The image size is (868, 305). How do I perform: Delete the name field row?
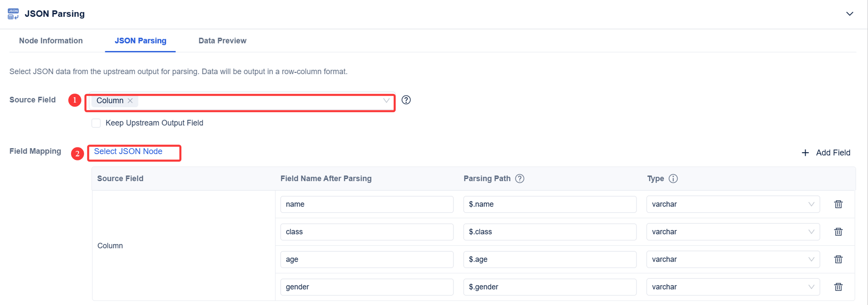(838, 204)
